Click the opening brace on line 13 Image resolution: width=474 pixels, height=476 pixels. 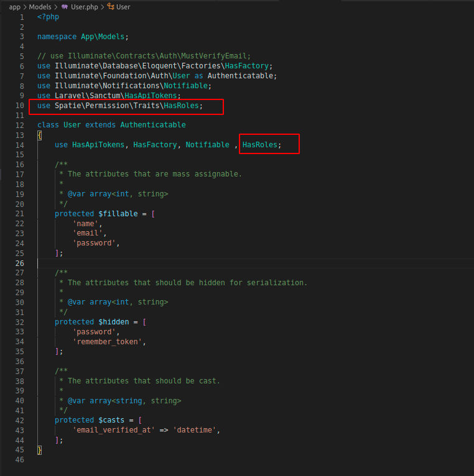[x=40, y=135]
